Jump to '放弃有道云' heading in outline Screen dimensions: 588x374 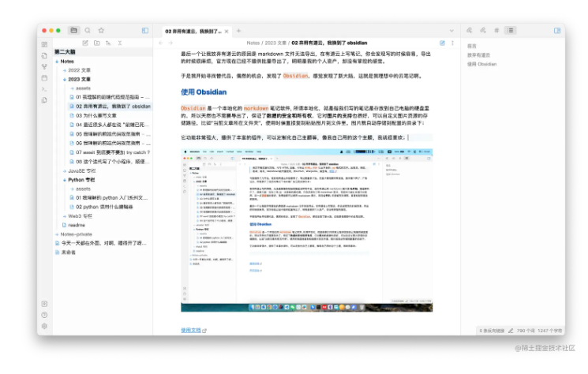click(478, 55)
